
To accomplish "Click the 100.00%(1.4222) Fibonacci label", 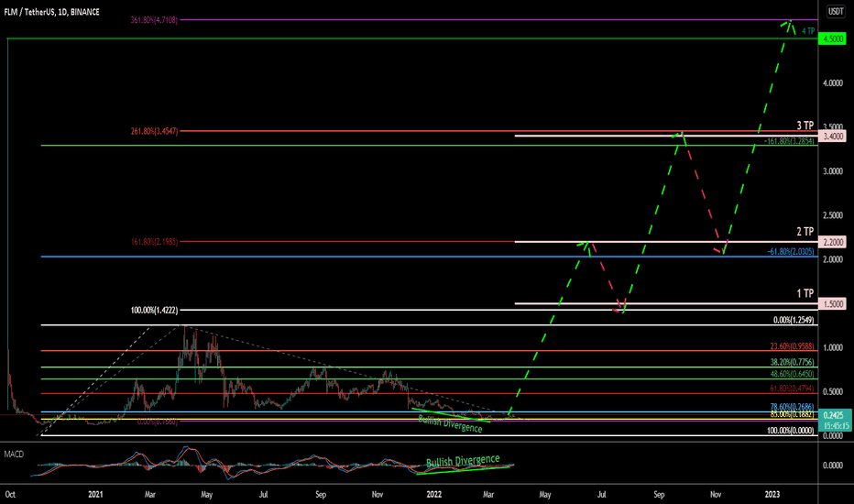I will point(154,310).
